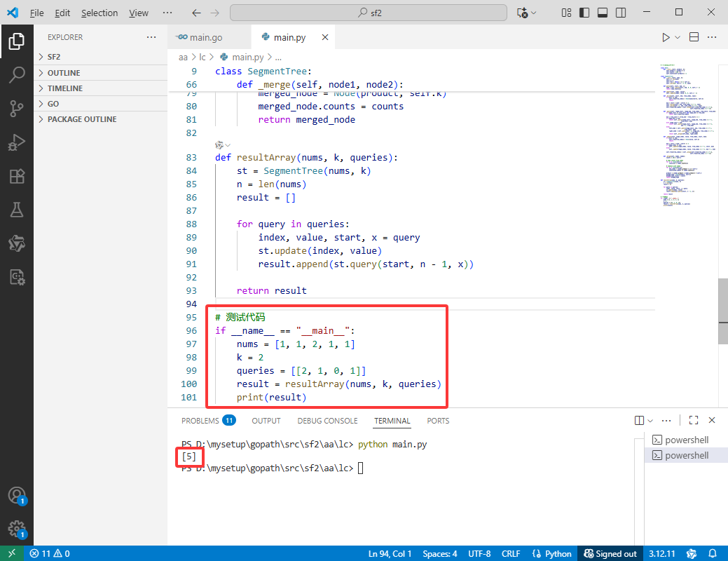Open remote window button in status bar

pos(12,553)
